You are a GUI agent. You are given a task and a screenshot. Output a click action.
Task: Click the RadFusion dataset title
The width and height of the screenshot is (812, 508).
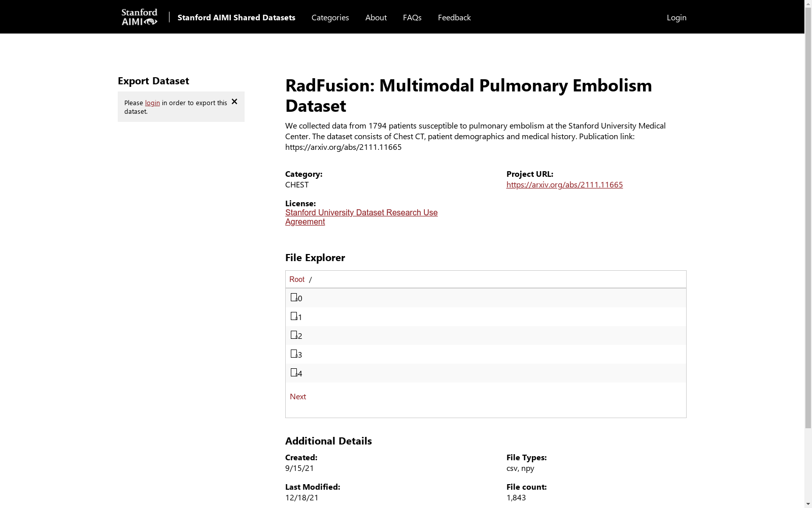point(468,96)
